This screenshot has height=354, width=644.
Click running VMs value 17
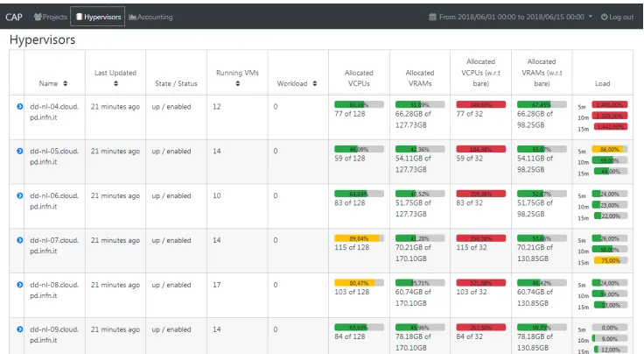point(217,285)
